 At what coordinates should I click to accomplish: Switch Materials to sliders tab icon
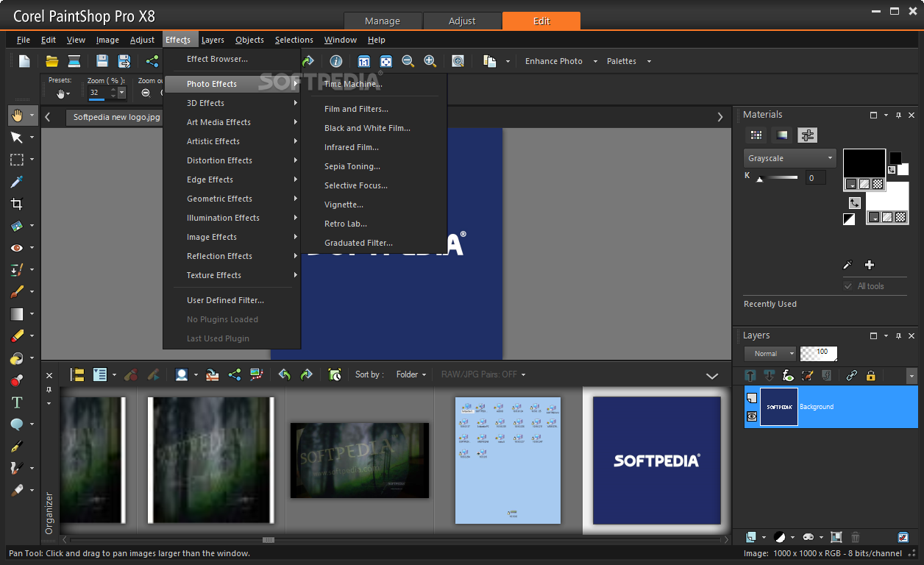tap(808, 135)
